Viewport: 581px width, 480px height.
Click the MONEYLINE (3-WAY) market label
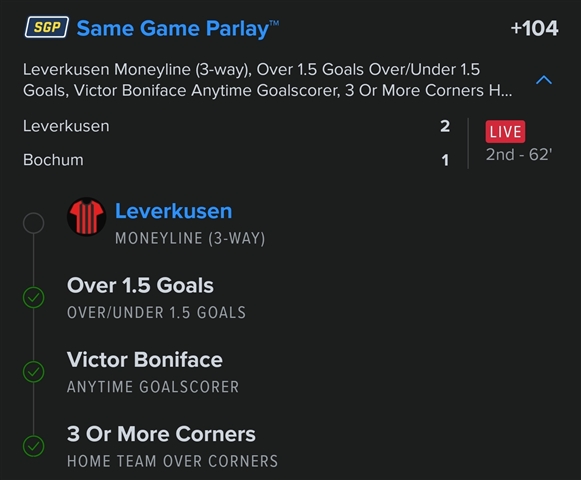pos(190,238)
